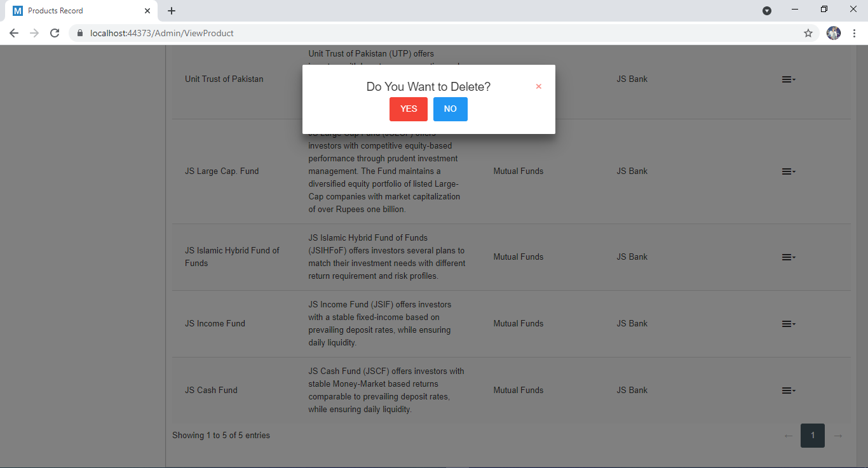Click 'JS Bank' in JS Income Fund row
The width and height of the screenshot is (868, 468).
pos(632,324)
